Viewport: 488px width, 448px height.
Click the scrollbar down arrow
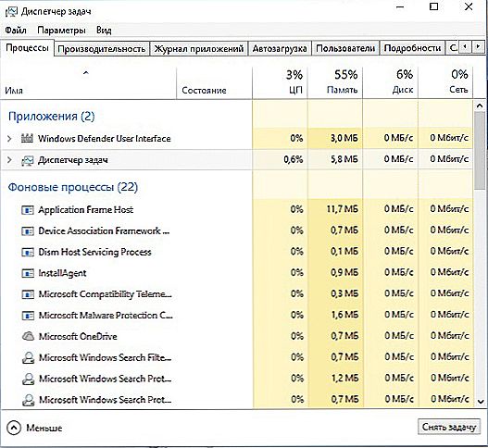[480, 402]
